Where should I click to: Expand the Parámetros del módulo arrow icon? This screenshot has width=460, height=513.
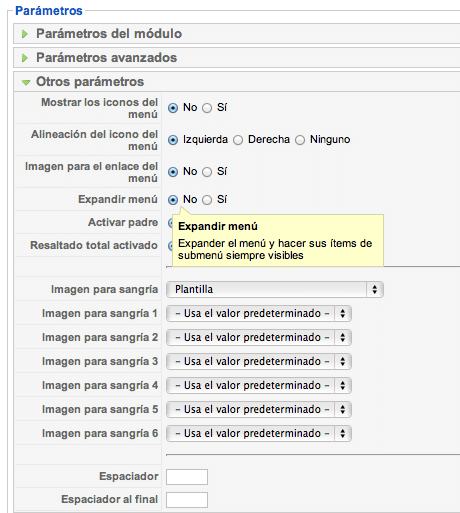[x=25, y=34]
